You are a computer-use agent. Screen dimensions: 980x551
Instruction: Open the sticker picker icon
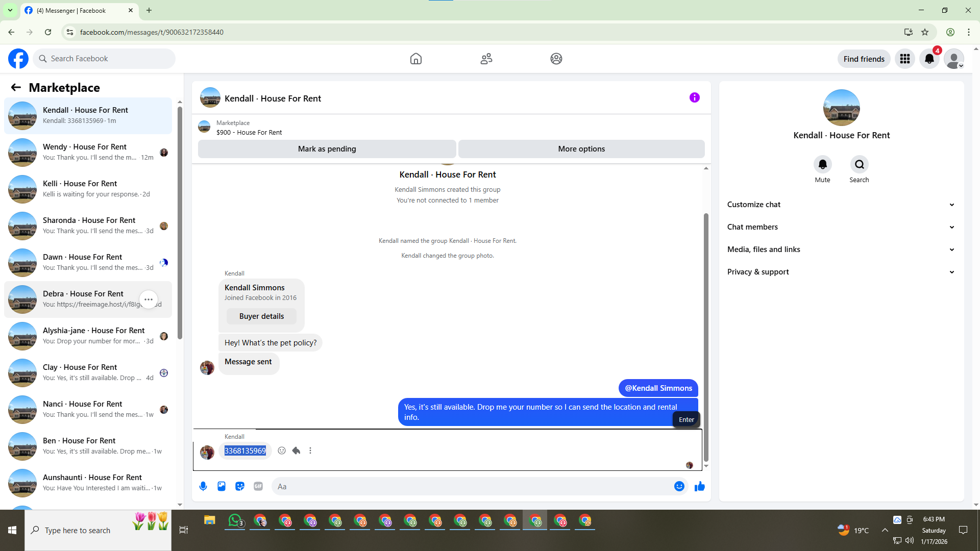(x=240, y=486)
